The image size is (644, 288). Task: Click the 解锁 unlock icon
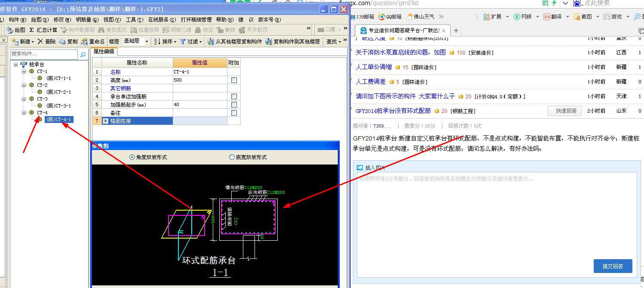pos(227,30)
